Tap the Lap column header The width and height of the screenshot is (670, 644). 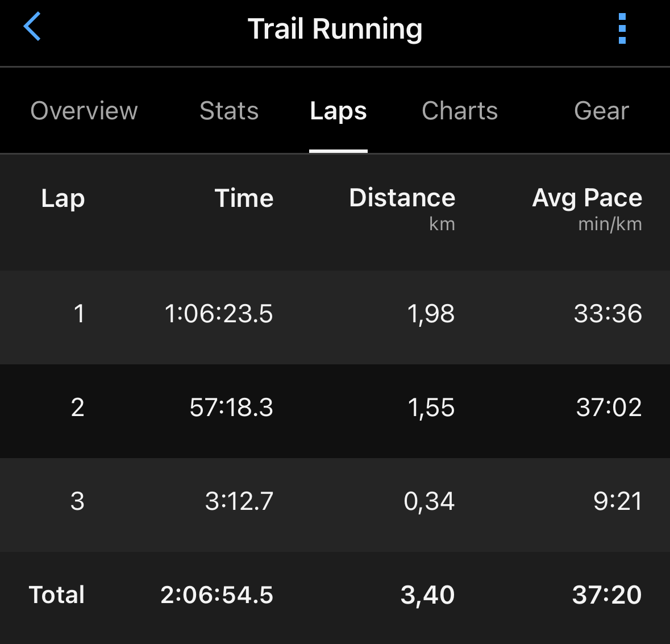[x=63, y=199]
